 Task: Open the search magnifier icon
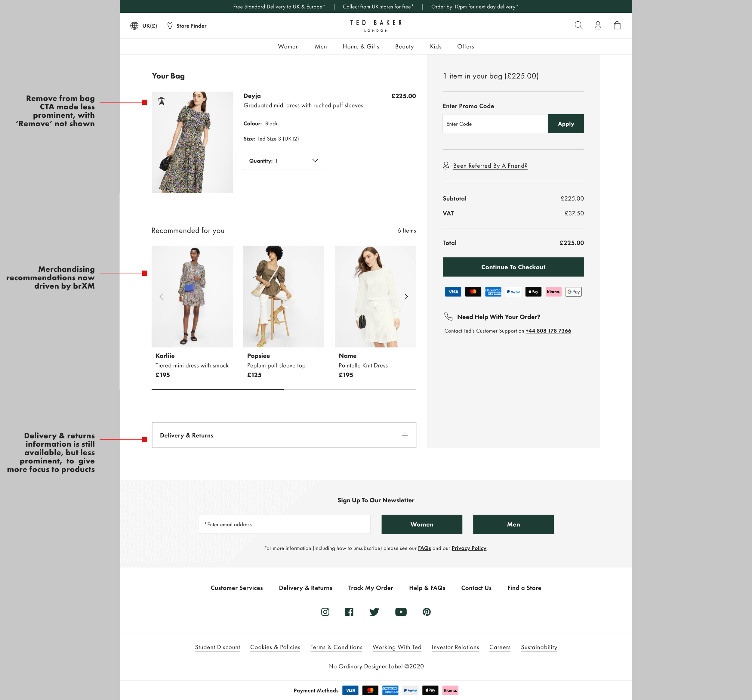(578, 25)
